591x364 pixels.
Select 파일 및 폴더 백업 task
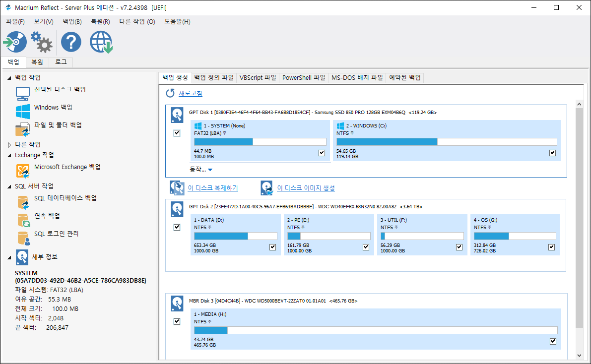[x=58, y=125]
